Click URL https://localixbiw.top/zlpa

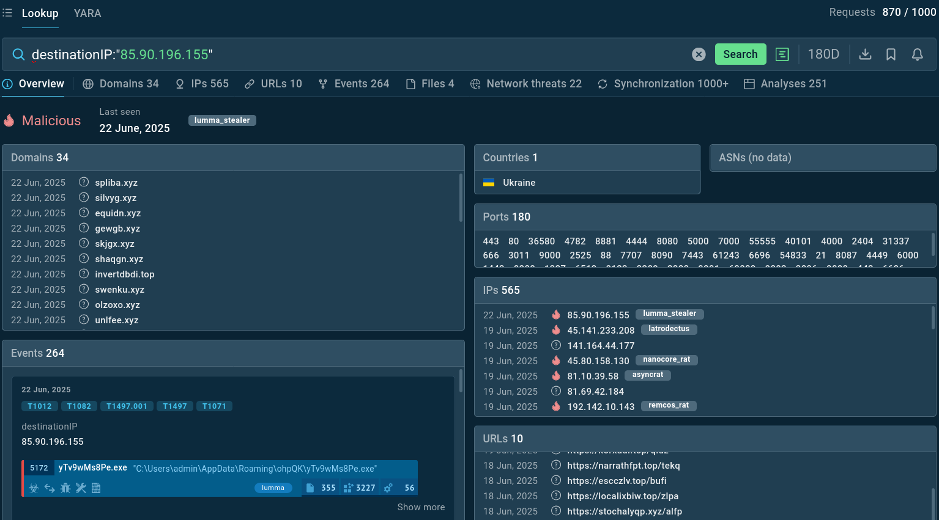(x=623, y=496)
